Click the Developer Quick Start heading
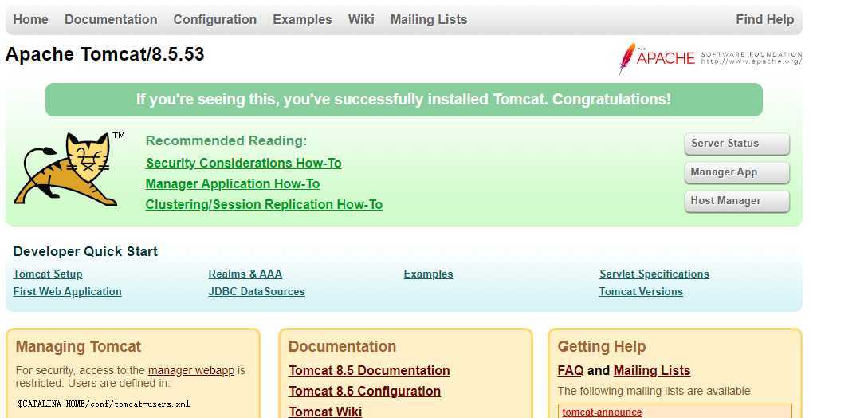Image resolution: width=868 pixels, height=418 pixels. 85,252
